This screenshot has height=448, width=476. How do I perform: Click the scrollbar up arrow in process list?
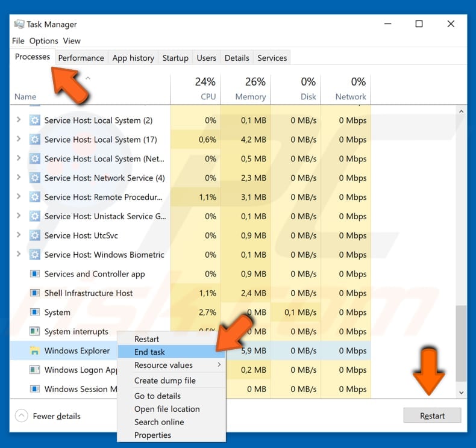click(x=462, y=111)
